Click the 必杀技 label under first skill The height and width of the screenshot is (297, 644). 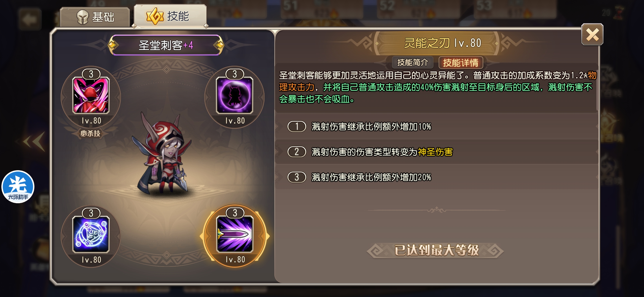click(x=91, y=134)
